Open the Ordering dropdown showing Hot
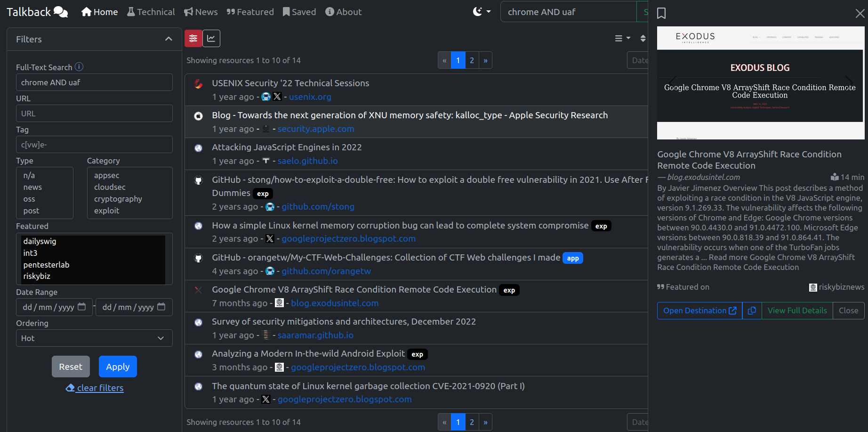This screenshot has height=432, width=868. click(94, 338)
